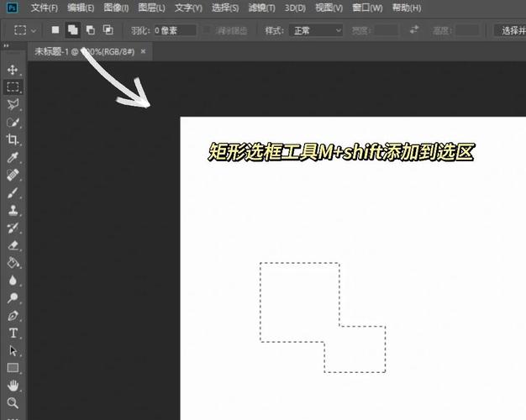Screen dimensions: 526x420
Task: Open the 视图(V) menu
Action: pyautogui.click(x=329, y=8)
